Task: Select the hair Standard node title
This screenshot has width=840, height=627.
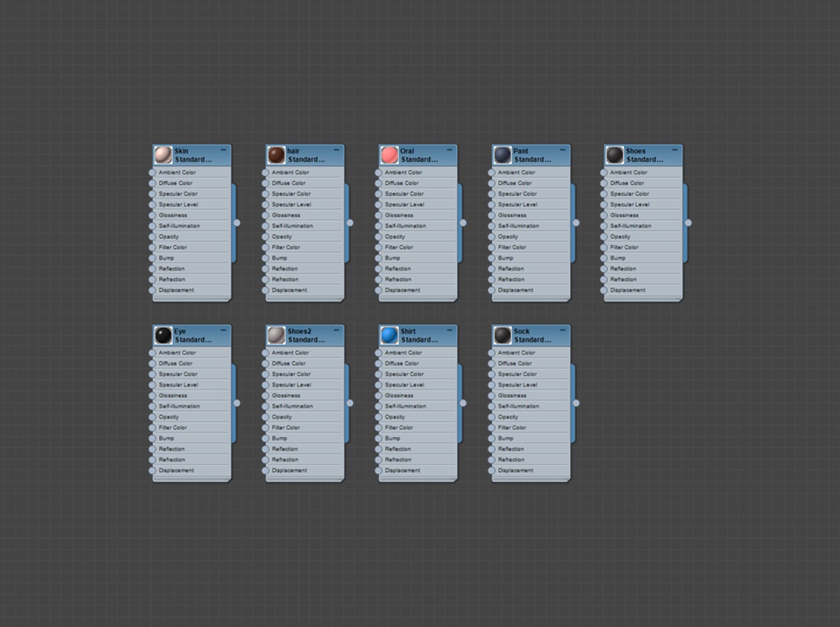Action: click(x=306, y=155)
